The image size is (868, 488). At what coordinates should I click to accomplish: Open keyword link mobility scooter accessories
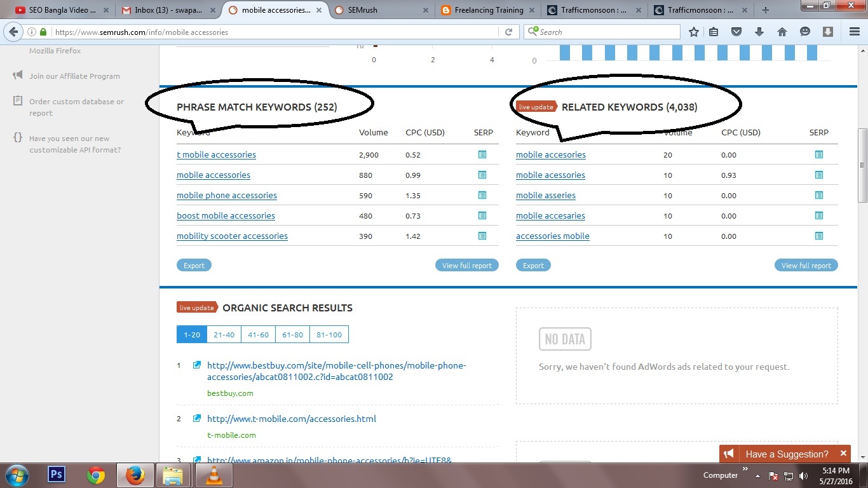(232, 236)
